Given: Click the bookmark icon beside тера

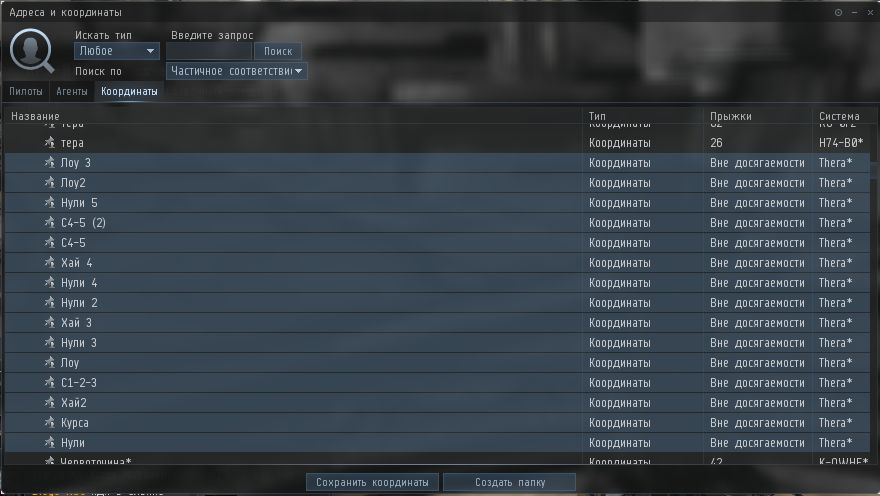Looking at the screenshot, I should pos(50,143).
